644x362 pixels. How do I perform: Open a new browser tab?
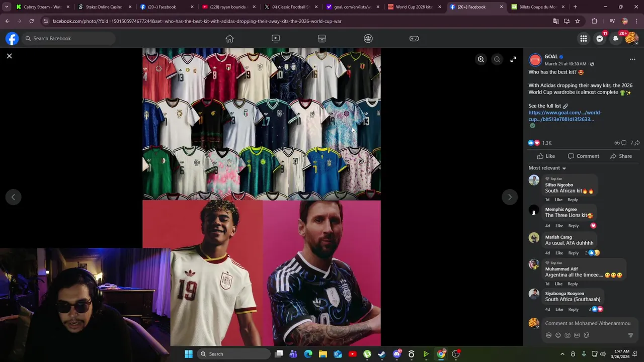click(575, 7)
